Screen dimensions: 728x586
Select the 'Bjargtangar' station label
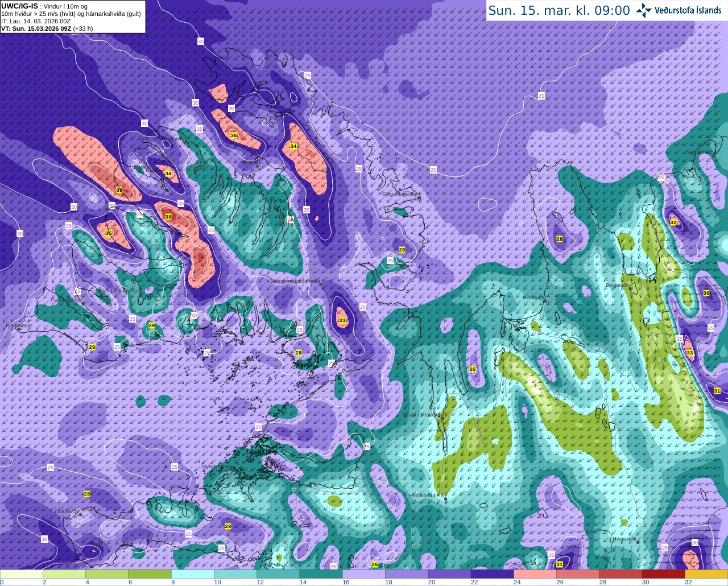[19, 325]
